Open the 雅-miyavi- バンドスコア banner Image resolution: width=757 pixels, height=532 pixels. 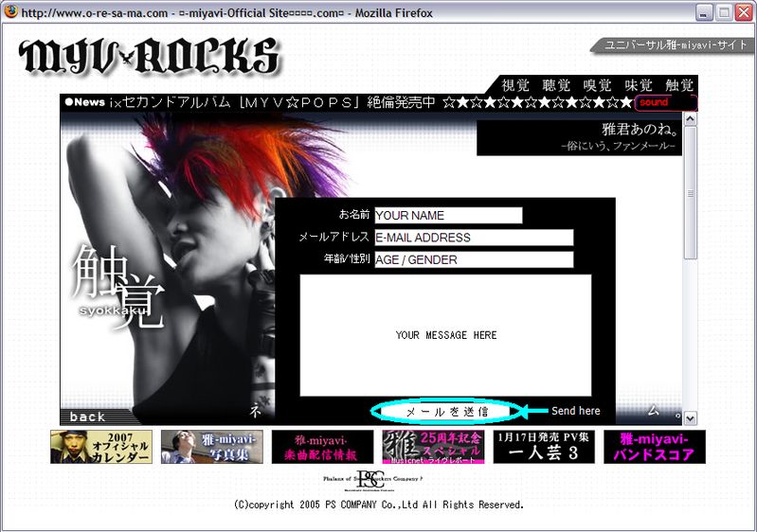click(655, 447)
